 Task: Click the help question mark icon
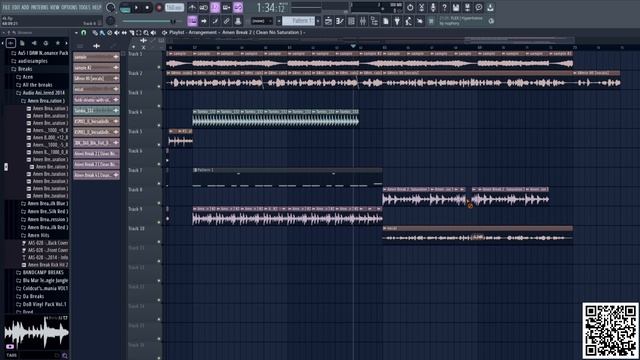tap(444, 7)
